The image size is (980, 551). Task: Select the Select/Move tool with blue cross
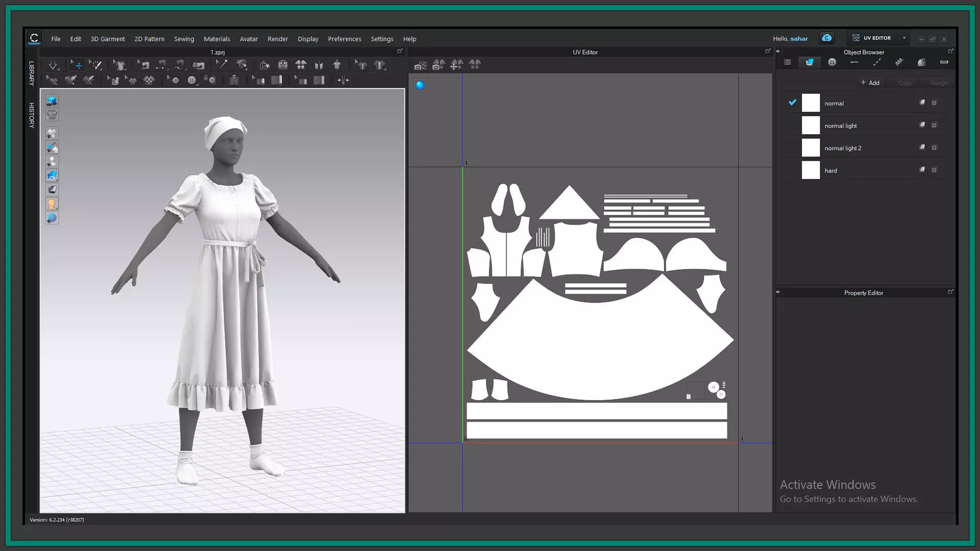click(x=77, y=65)
